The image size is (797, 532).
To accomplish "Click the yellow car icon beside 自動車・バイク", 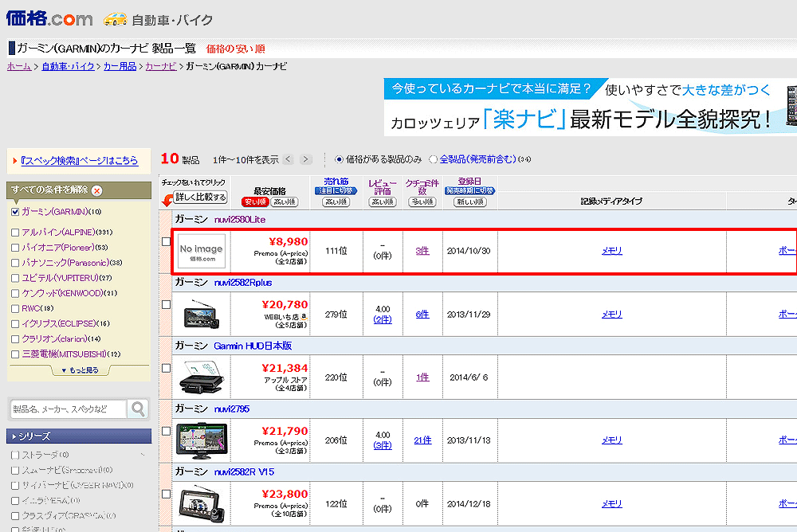I will 116,19.
